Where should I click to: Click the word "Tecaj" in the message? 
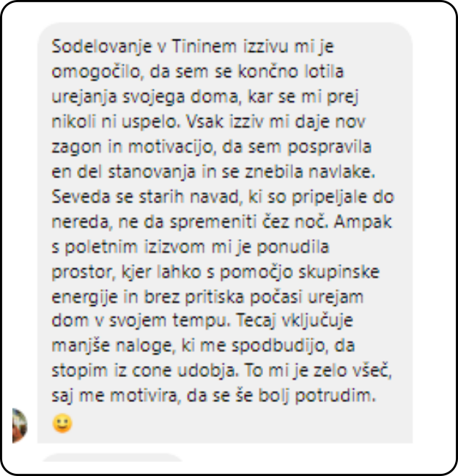256,321
